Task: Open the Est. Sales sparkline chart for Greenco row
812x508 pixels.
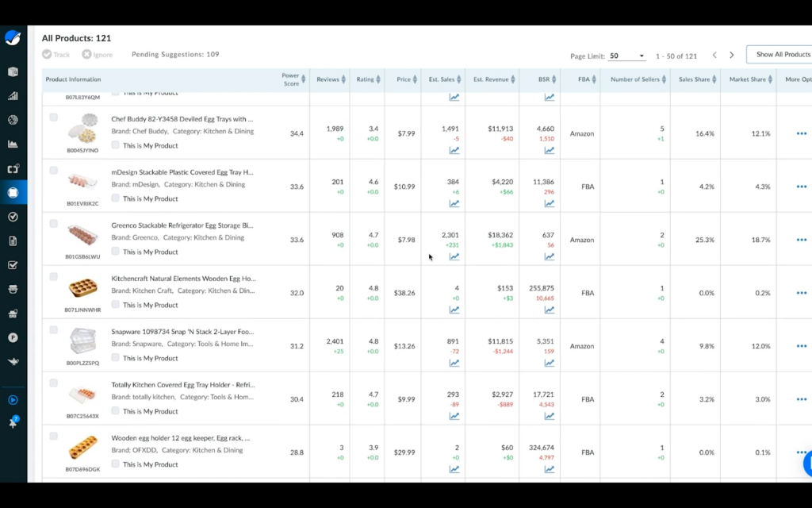Action: [454, 256]
